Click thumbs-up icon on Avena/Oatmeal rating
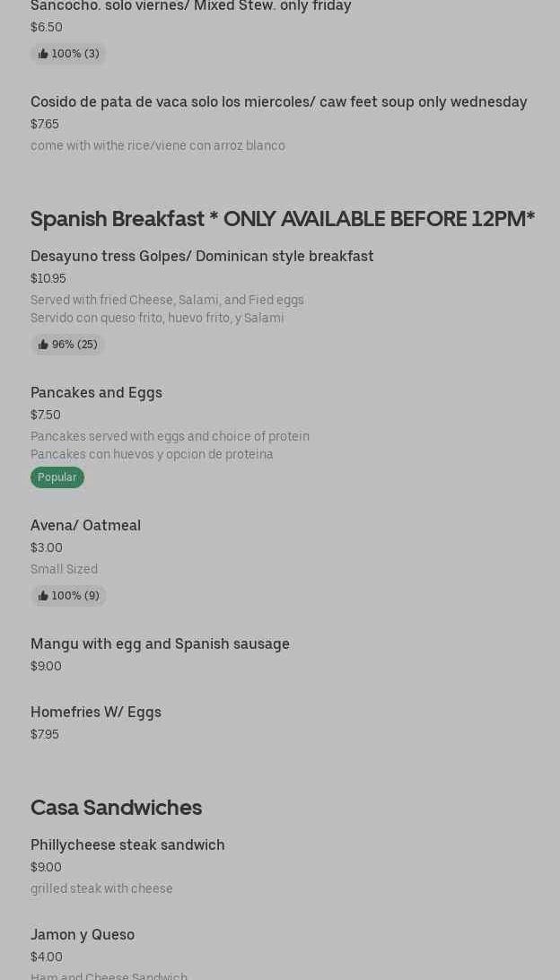 pos(43,596)
